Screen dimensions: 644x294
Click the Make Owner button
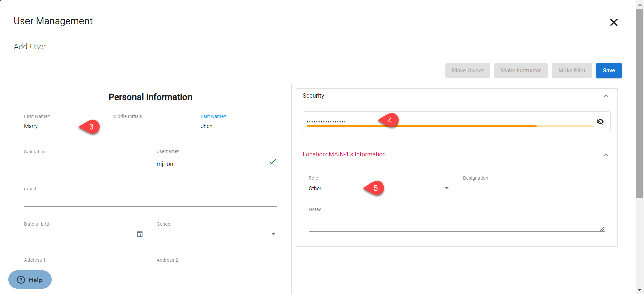468,70
